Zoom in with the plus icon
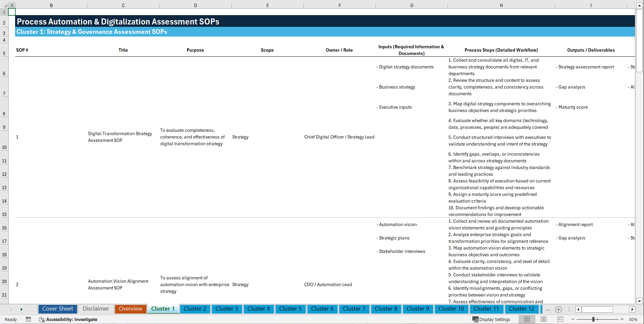 [623, 319]
